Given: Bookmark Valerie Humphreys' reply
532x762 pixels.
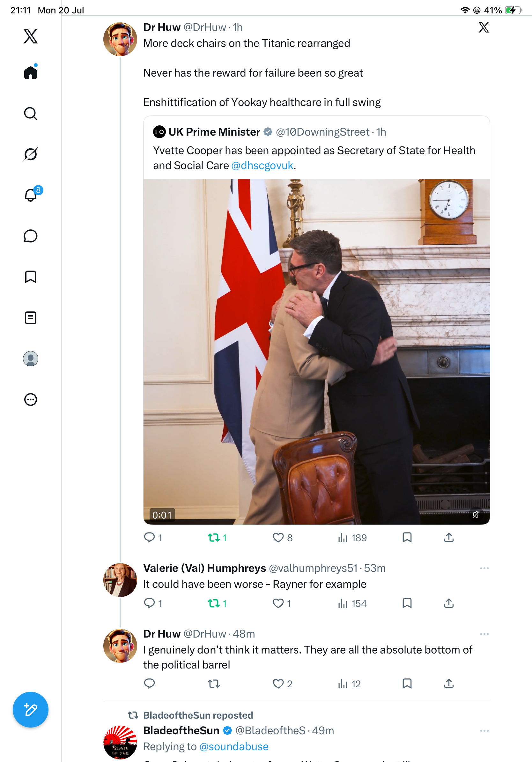Looking at the screenshot, I should (x=407, y=603).
